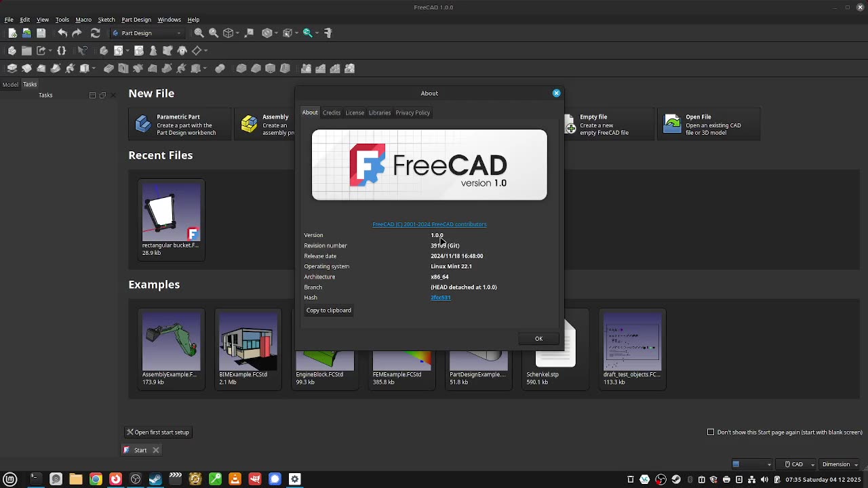Viewport: 868px width, 488px height.
Task: Click the Undo arrow icon
Action: (62, 33)
